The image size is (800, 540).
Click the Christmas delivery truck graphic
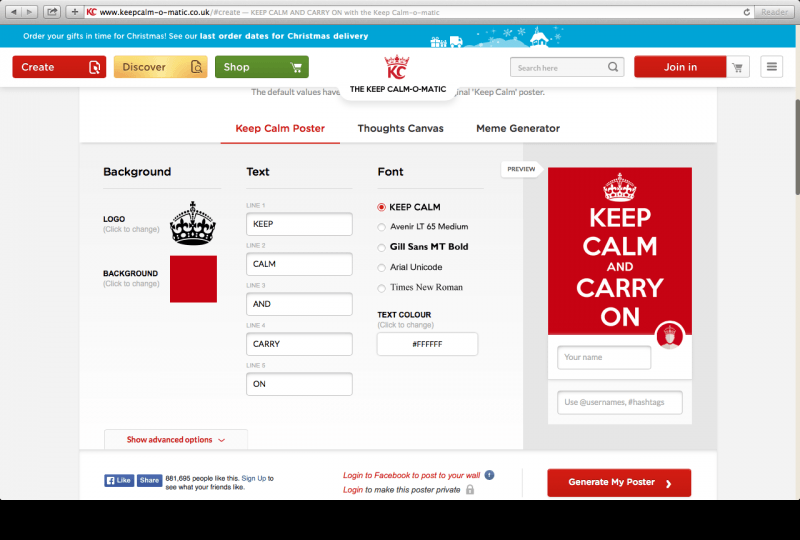pyautogui.click(x=455, y=41)
